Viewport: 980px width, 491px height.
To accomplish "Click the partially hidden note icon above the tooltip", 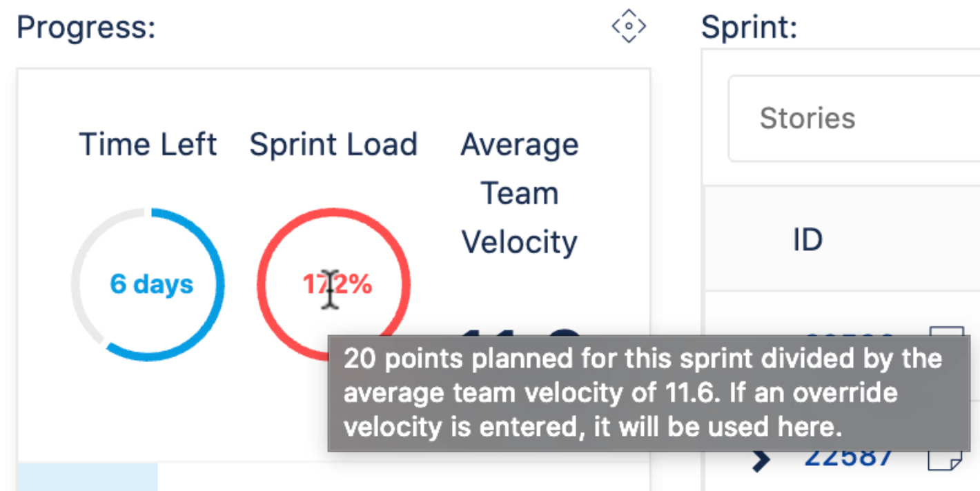I will (947, 330).
